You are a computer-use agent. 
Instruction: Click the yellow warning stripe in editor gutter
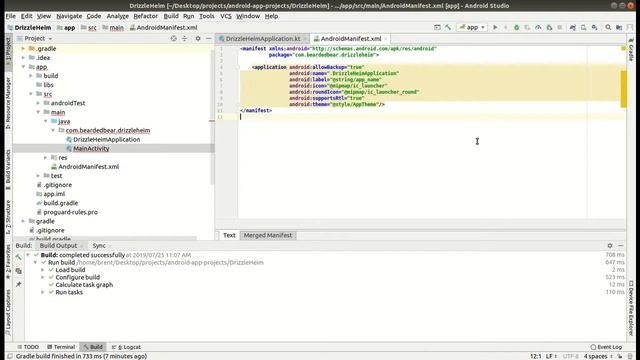pyautogui.click(x=623, y=89)
